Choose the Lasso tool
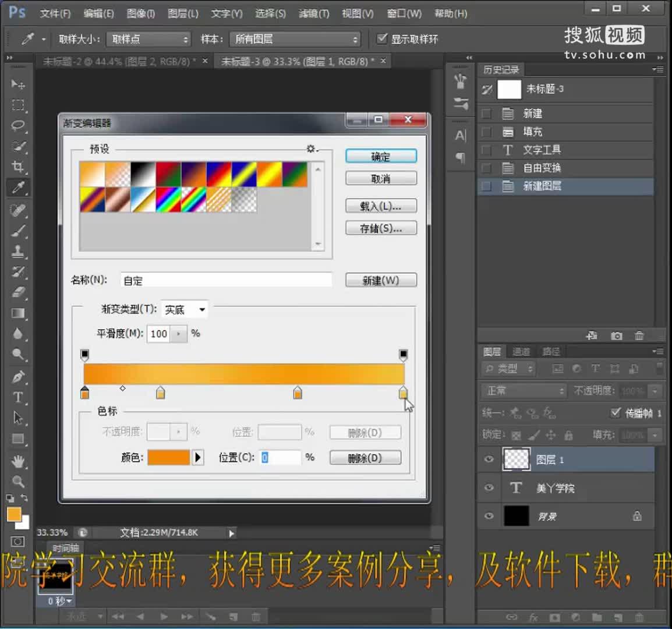Image resolution: width=672 pixels, height=629 pixels. tap(17, 126)
